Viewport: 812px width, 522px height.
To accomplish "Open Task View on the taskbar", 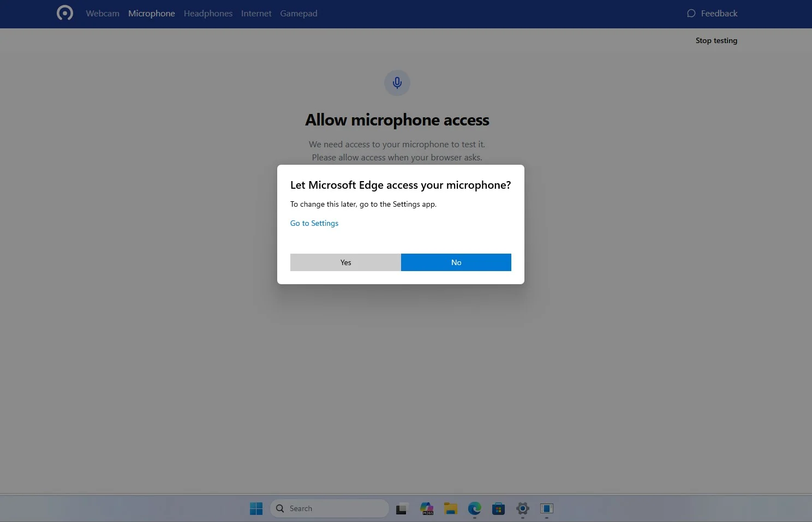I will coord(402,508).
